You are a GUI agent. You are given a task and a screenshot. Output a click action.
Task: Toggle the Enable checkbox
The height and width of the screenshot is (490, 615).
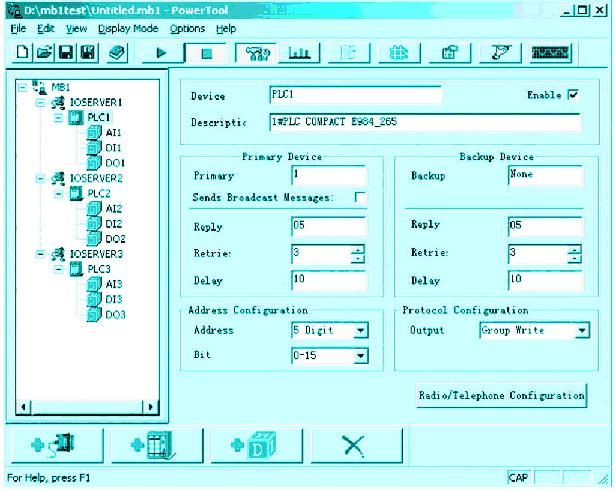(x=573, y=95)
